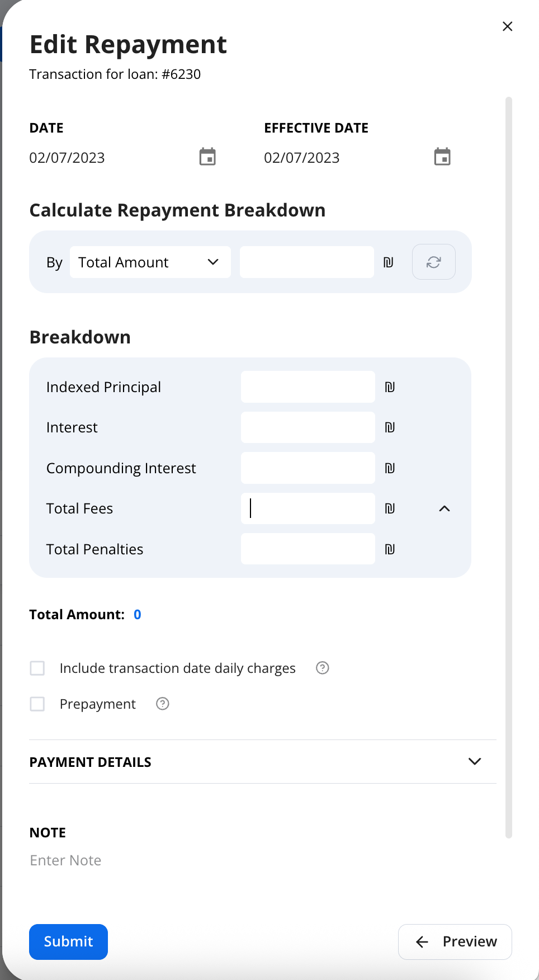539x980 pixels.
Task: Open the calendar picker for DATE
Action: pyautogui.click(x=207, y=157)
